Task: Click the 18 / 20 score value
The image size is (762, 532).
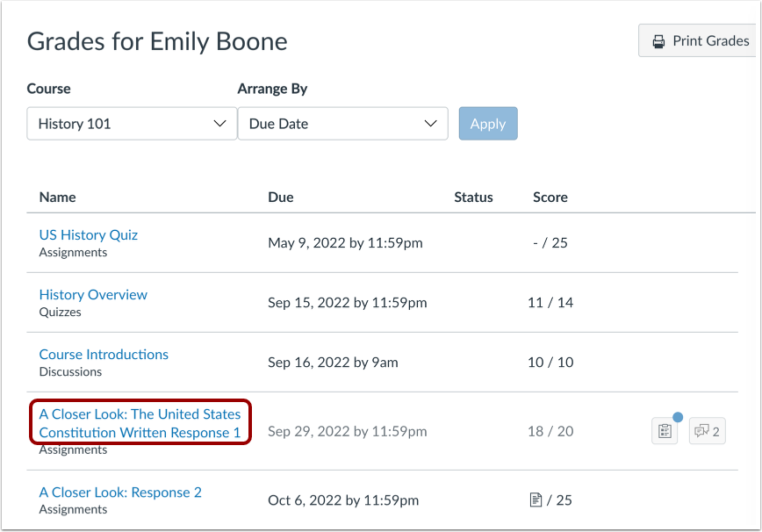Action: [550, 431]
